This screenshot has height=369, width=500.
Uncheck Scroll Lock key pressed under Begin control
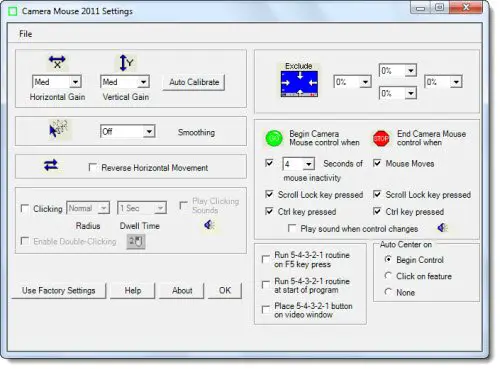pyautogui.click(x=269, y=194)
